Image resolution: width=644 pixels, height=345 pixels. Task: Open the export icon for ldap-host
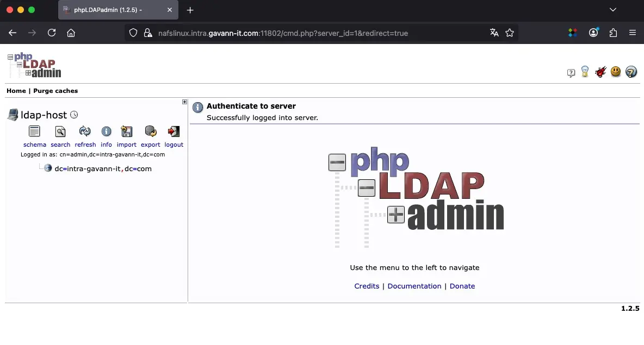150,131
